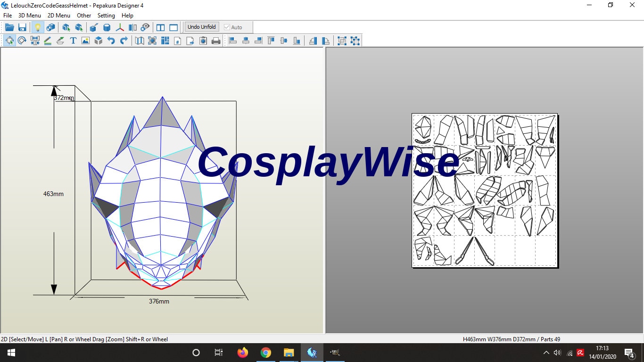Click the status bar dimensions and Parts 49 text
This screenshot has height=362, width=644.
[512, 339]
